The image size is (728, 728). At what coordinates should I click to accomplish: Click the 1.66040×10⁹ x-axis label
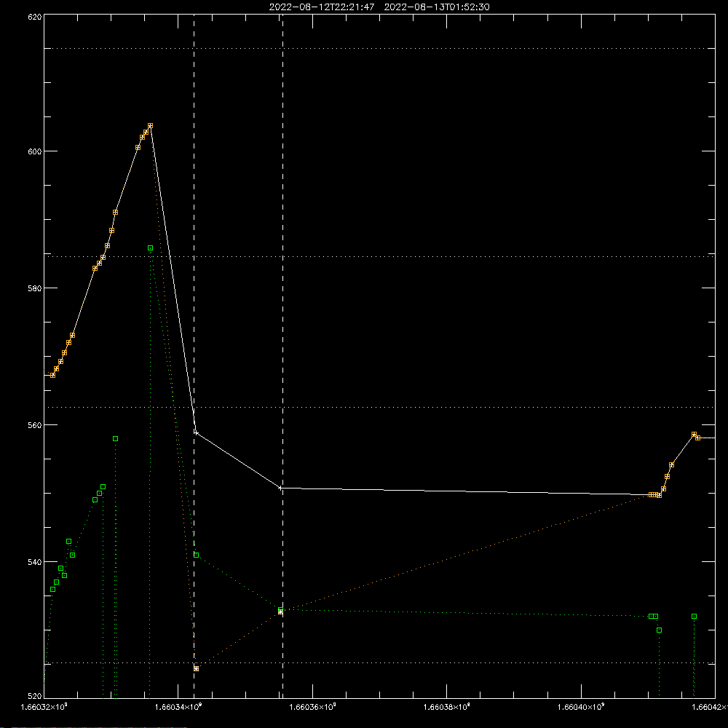[581, 707]
